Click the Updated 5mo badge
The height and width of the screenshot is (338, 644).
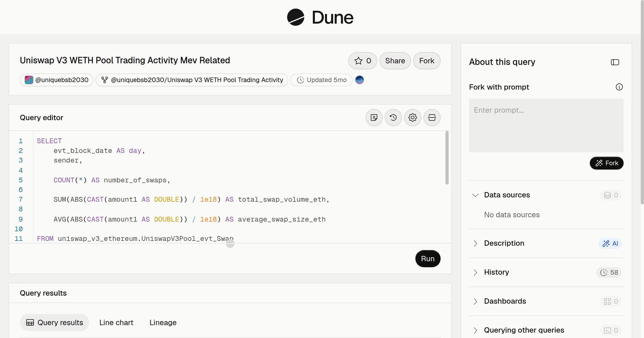pyautogui.click(x=321, y=80)
